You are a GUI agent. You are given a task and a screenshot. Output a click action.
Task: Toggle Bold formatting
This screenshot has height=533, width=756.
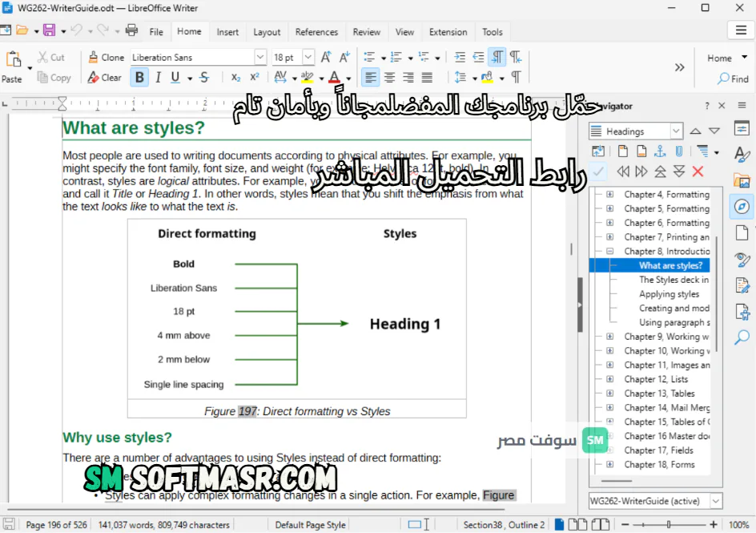(x=139, y=77)
